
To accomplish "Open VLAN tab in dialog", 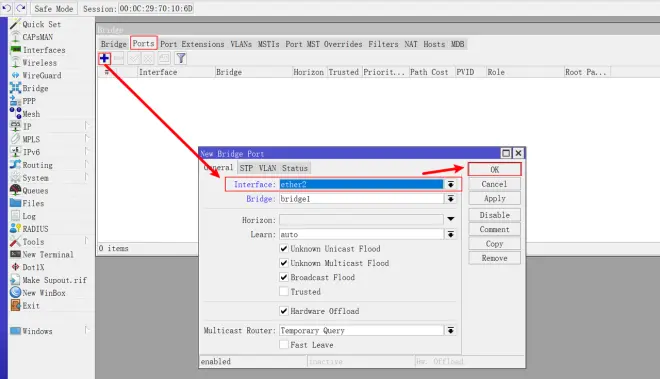I will coord(267,168).
